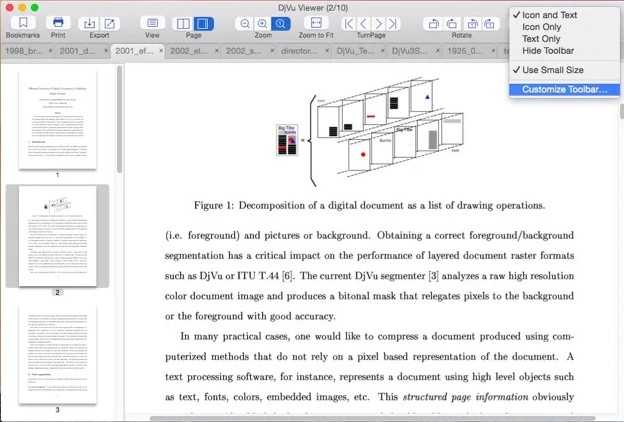This screenshot has width=624, height=422.
Task: Close the 1998_br... tab
Action: coord(50,51)
